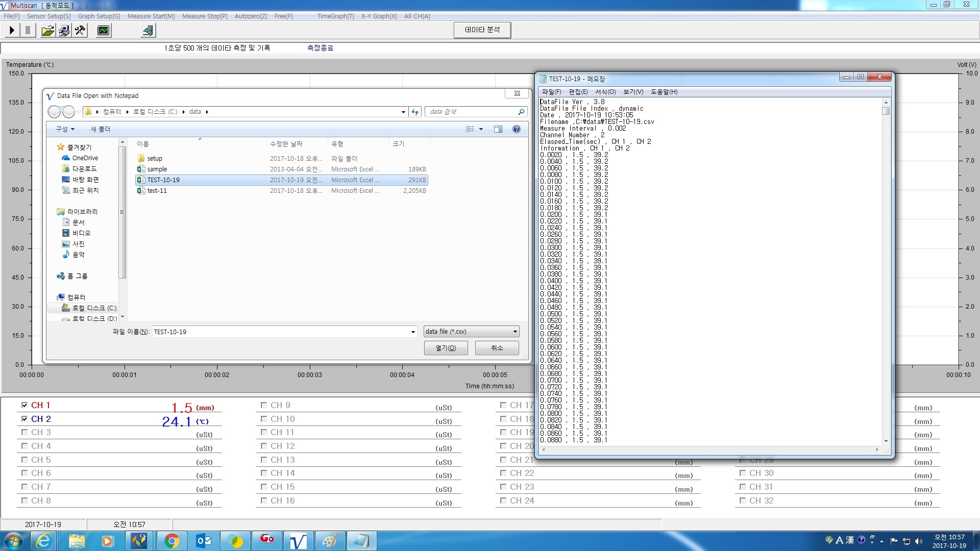Image resolution: width=980 pixels, height=551 pixels.
Task: Expand the arrow after 컴퓨터 in path
Action: coord(127,112)
